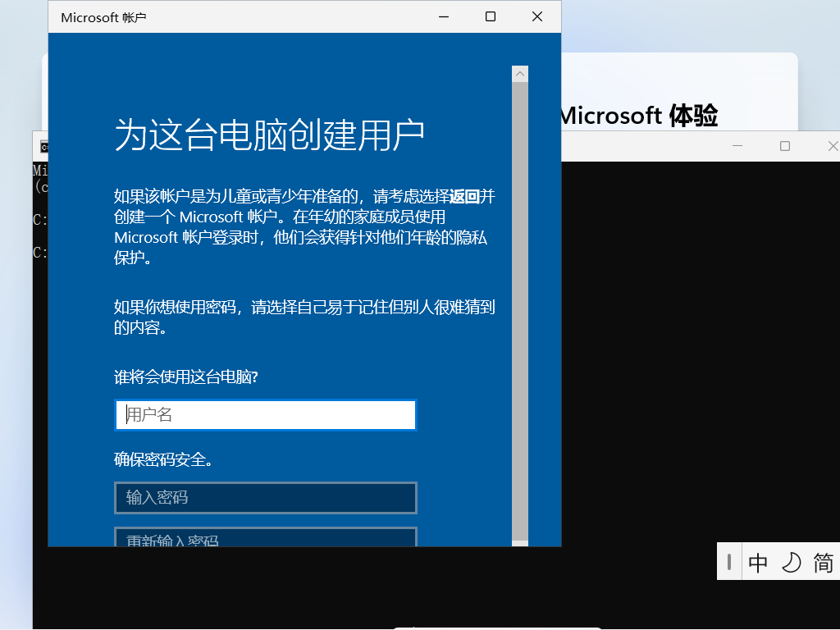This screenshot has height=630, width=840.
Task: Open the command prompt window's system icon
Action: (x=43, y=147)
